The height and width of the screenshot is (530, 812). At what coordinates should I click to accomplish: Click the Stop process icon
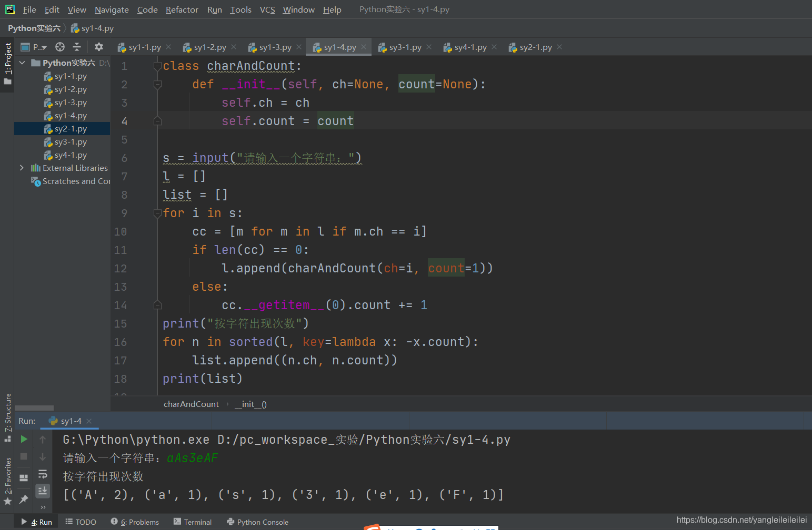24,456
